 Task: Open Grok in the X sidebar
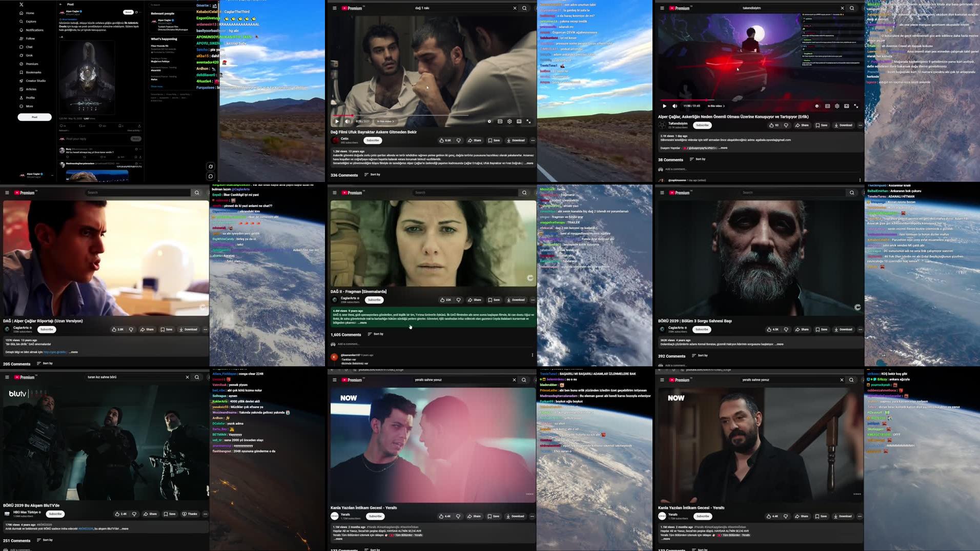click(26, 55)
